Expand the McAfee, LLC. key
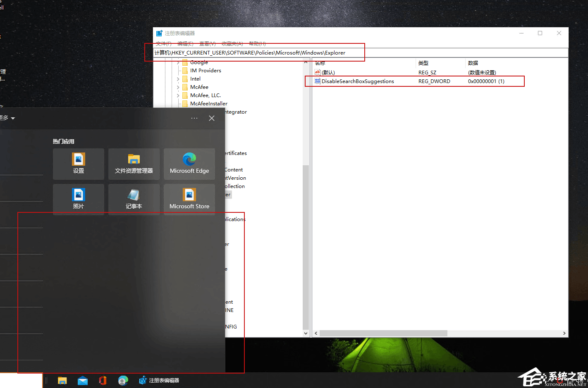The width and height of the screenshot is (588, 388). (178, 95)
